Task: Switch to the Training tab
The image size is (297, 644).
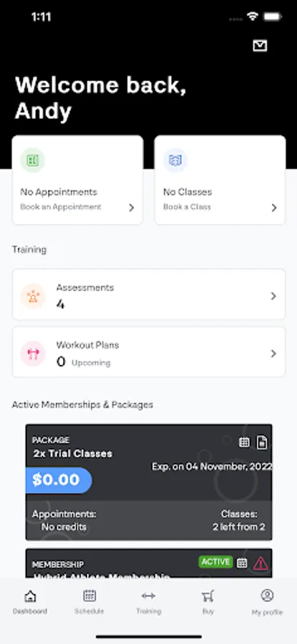Action: 148,602
